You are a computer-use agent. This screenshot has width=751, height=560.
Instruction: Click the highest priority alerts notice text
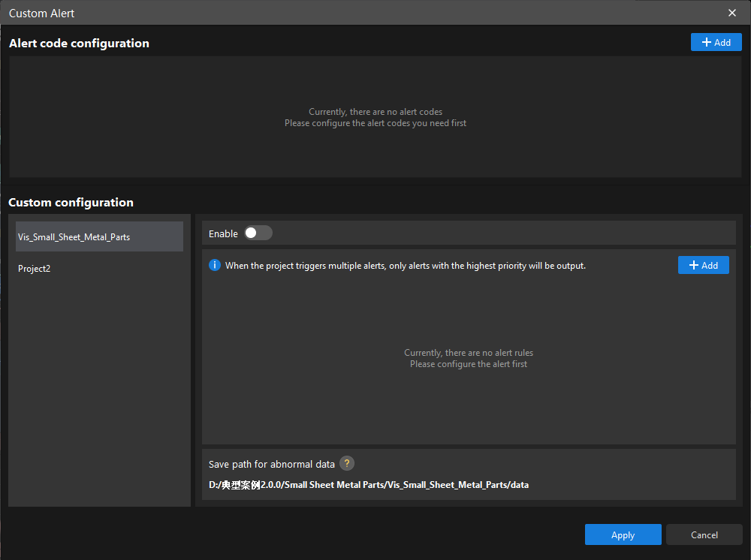[405, 266]
